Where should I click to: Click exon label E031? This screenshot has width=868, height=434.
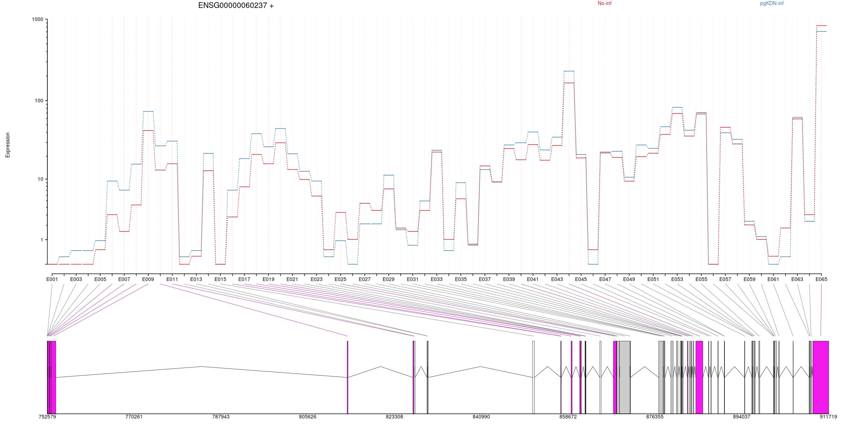coord(413,279)
